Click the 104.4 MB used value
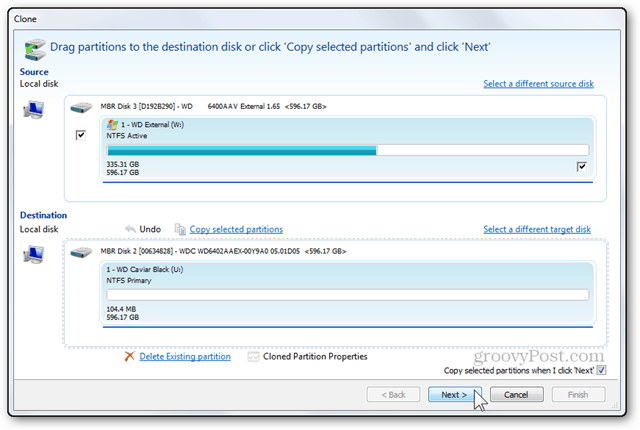Image resolution: width=640 pixels, height=430 pixels. pos(121,309)
